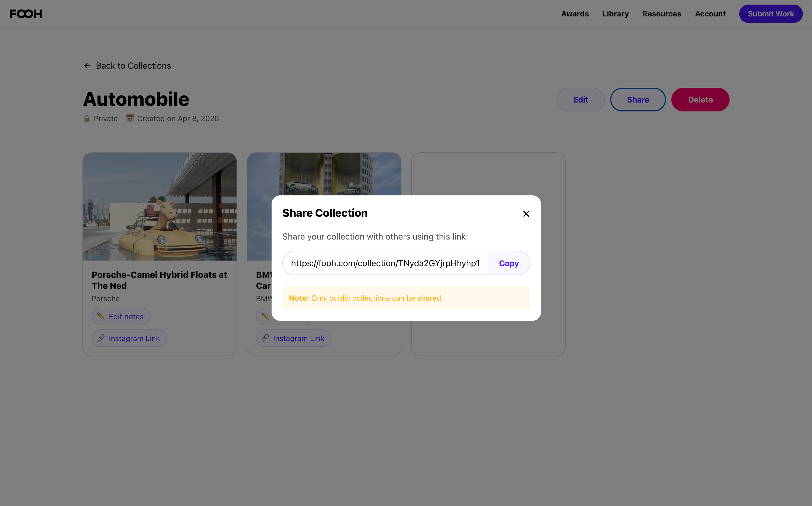Delete the Automobile collection
This screenshot has height=506, width=812.
tap(700, 99)
